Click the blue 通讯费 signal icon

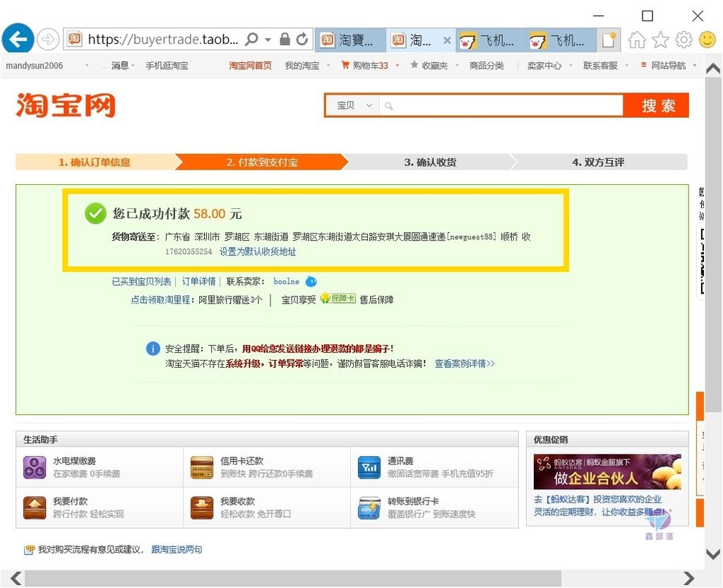pos(369,467)
